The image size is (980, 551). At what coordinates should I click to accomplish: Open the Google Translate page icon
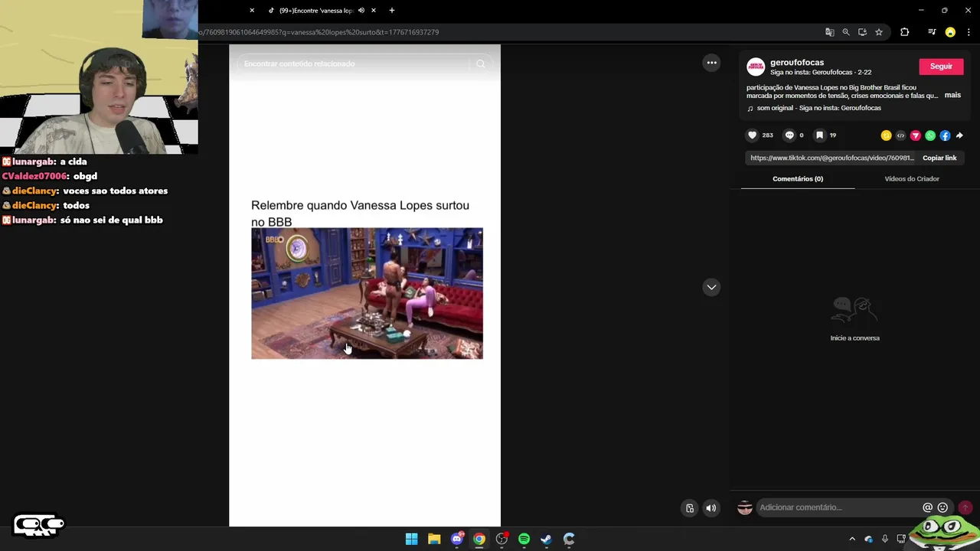pos(829,32)
